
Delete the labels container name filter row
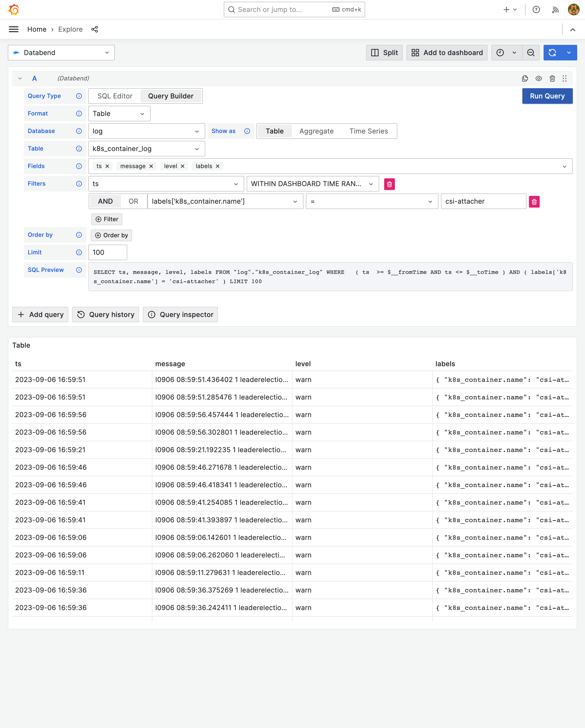[x=534, y=201]
